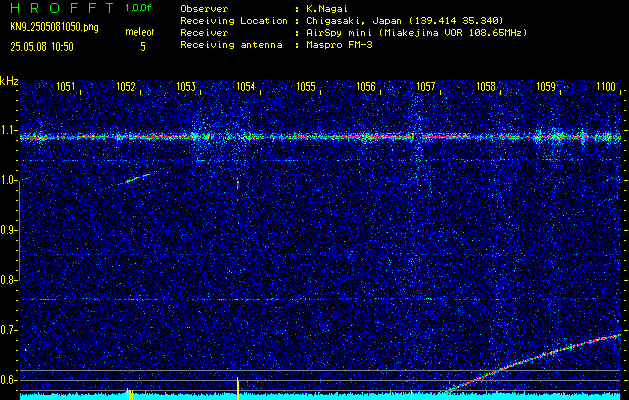Screen dimensions: 629x400
Task: Select the Chigasaki, Japan coordinates text
Action: click(404, 20)
